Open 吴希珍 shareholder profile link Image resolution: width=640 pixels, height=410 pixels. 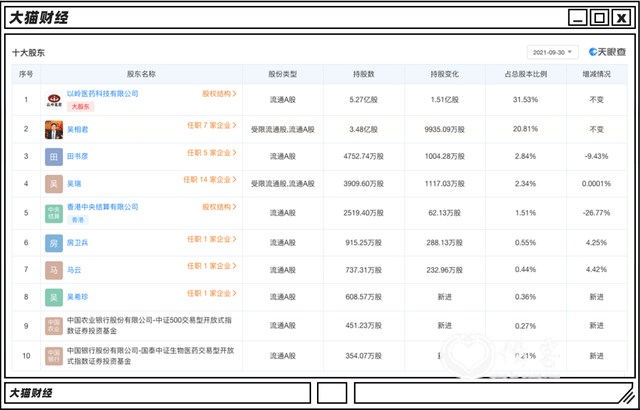pos(78,297)
